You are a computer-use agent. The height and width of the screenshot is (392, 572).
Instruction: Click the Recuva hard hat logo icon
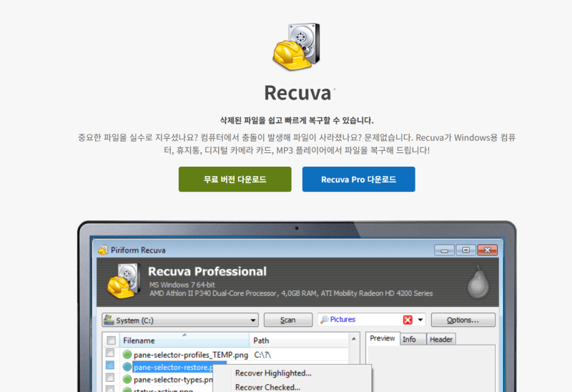point(296,46)
